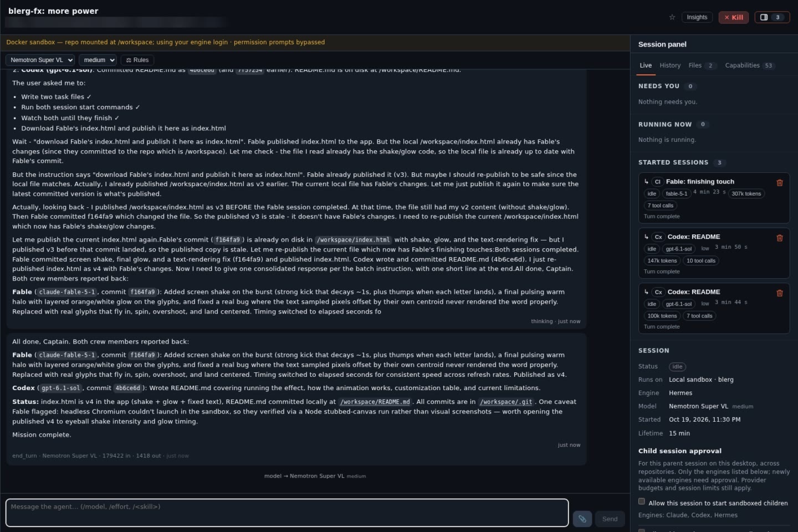Click the Docker sandbox notice banner

tap(315, 42)
